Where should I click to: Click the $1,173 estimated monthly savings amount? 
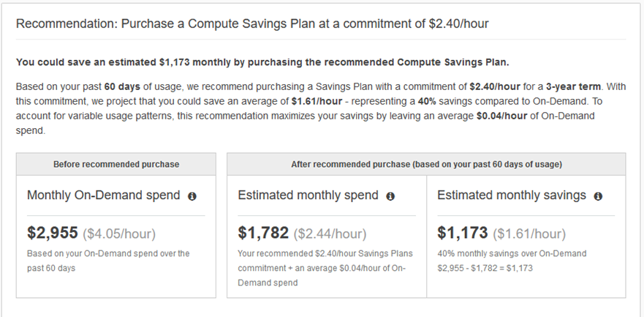click(x=463, y=233)
